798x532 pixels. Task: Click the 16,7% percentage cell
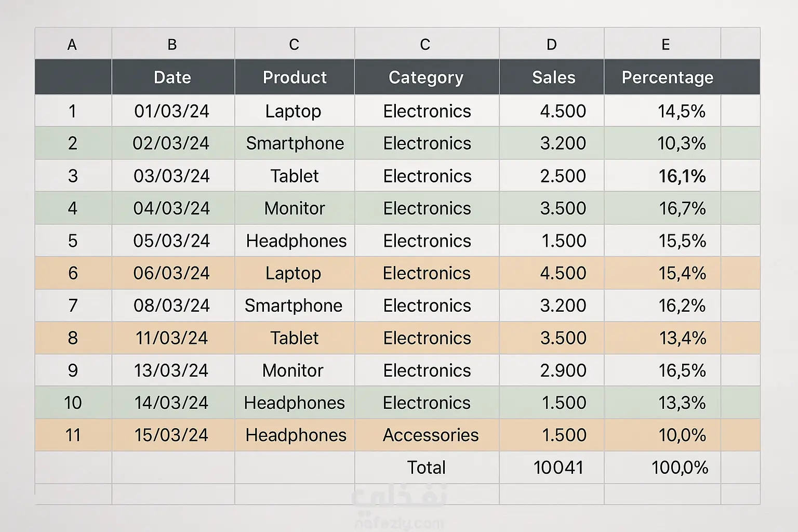682,208
